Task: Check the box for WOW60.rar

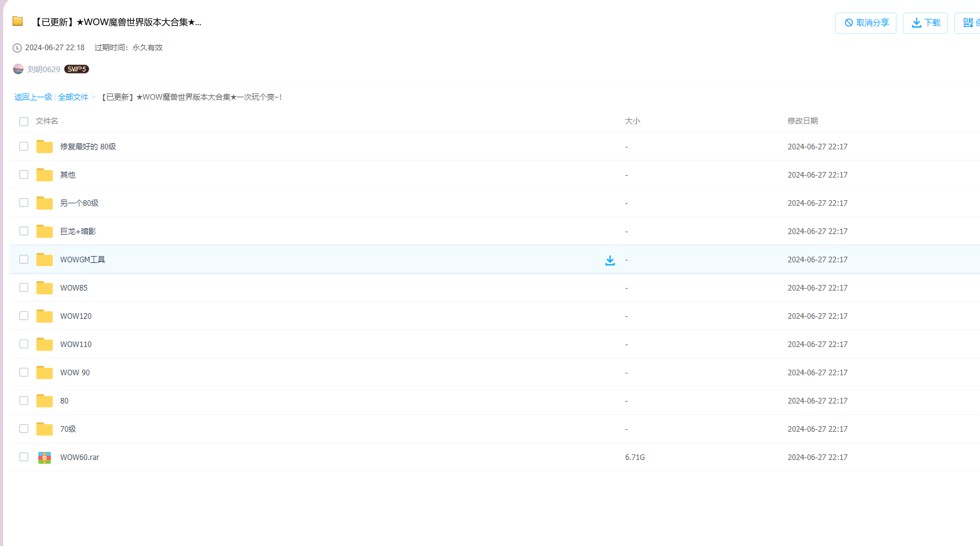Action: [24, 457]
